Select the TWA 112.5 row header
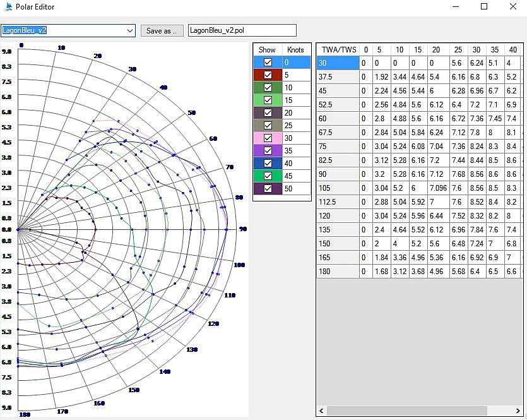This screenshot has width=527, height=420. (x=338, y=201)
